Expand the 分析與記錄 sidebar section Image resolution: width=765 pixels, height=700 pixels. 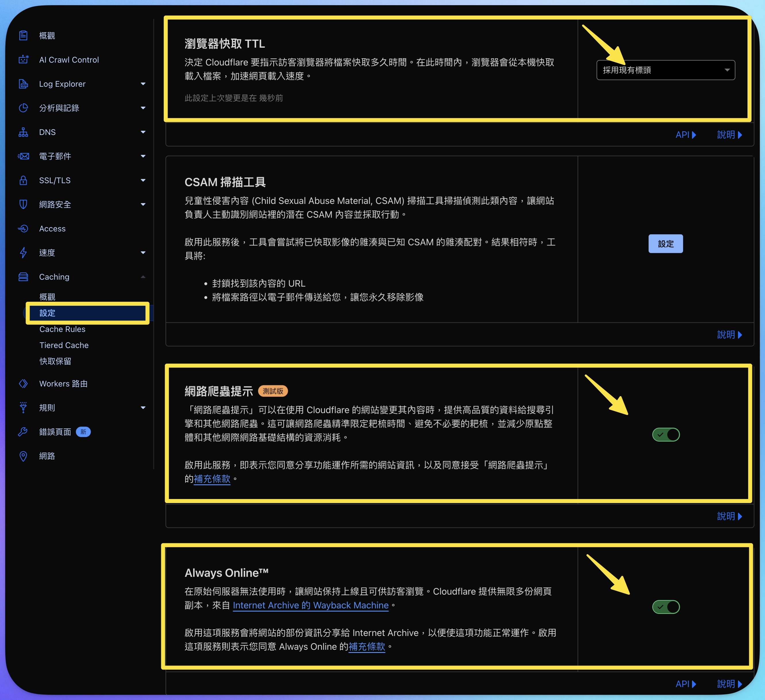(143, 108)
